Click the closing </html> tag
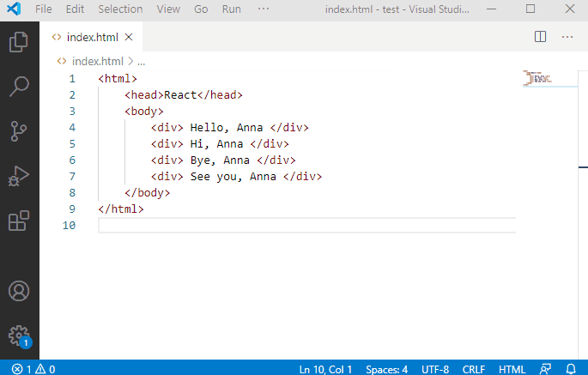Screen dimensions: 588x375 pyautogui.click(x=121, y=209)
